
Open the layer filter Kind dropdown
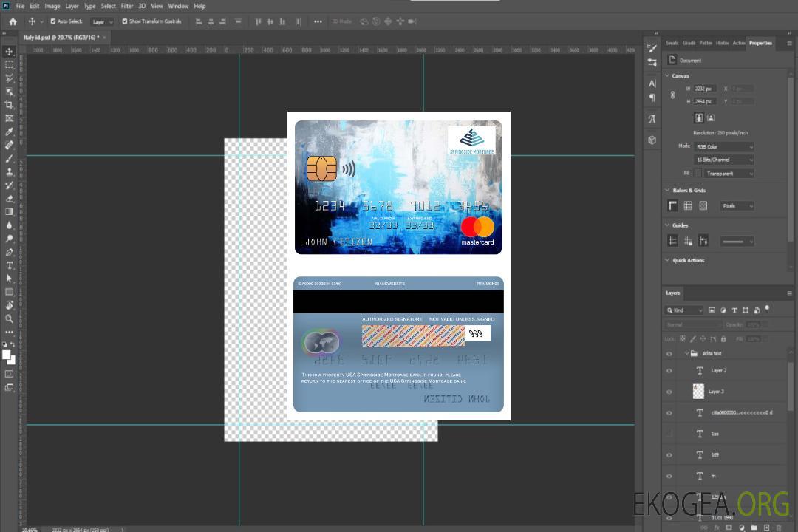(x=684, y=310)
